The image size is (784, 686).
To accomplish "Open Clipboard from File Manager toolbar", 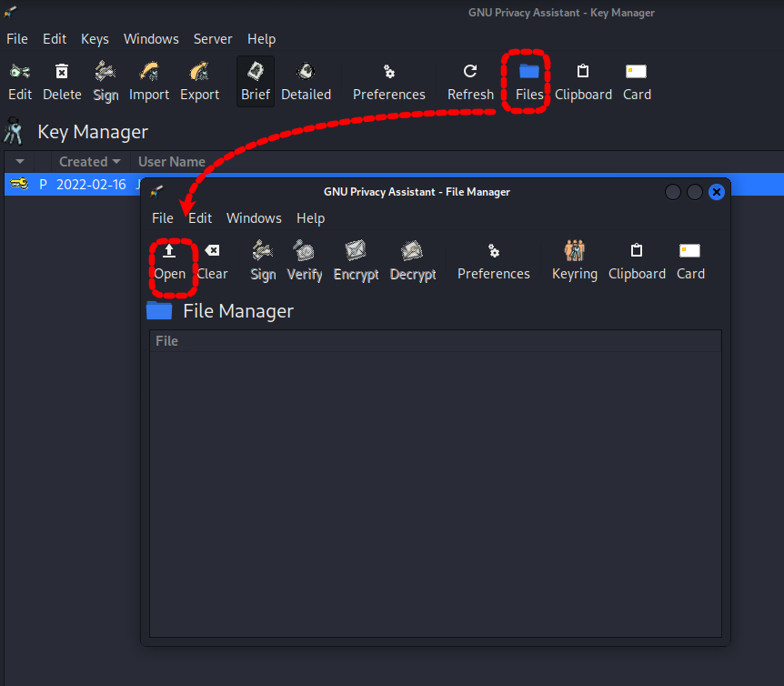I will pyautogui.click(x=637, y=261).
